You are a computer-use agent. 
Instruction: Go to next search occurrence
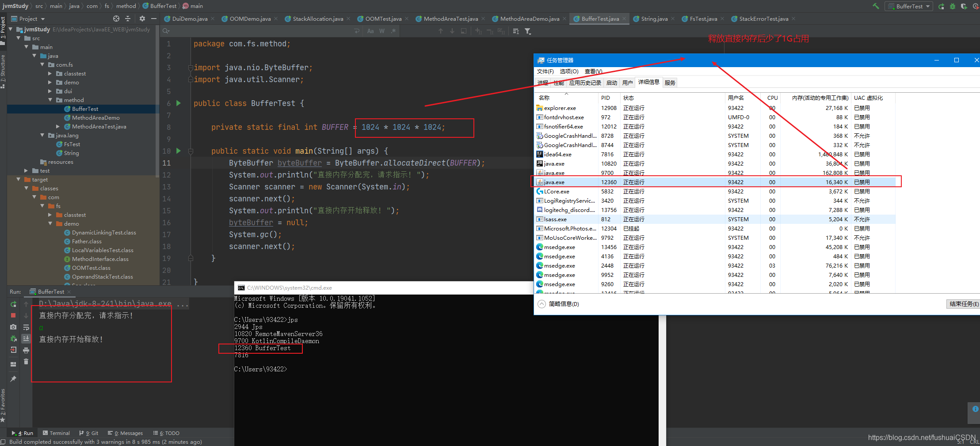click(452, 31)
